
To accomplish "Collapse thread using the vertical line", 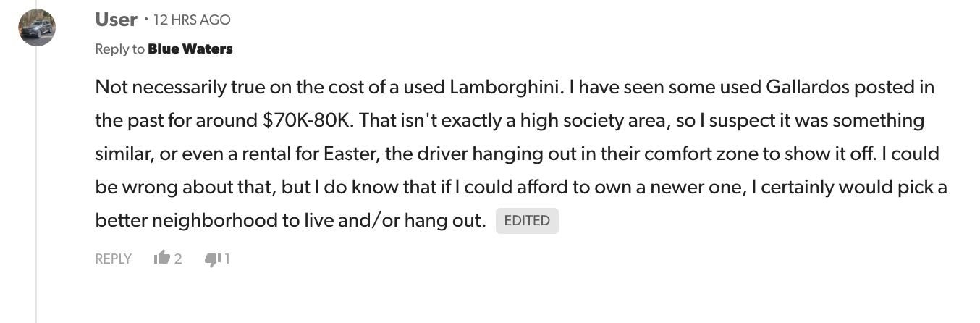I will pos(36,181).
